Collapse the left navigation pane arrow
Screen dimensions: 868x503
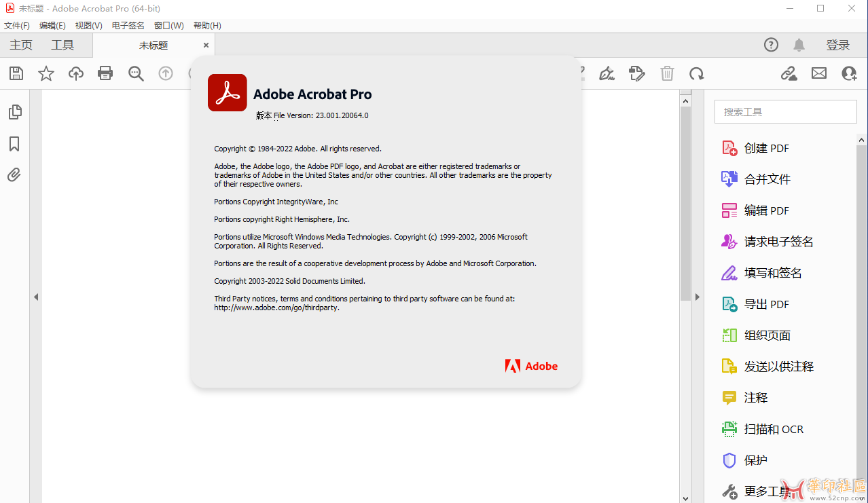pos(36,297)
